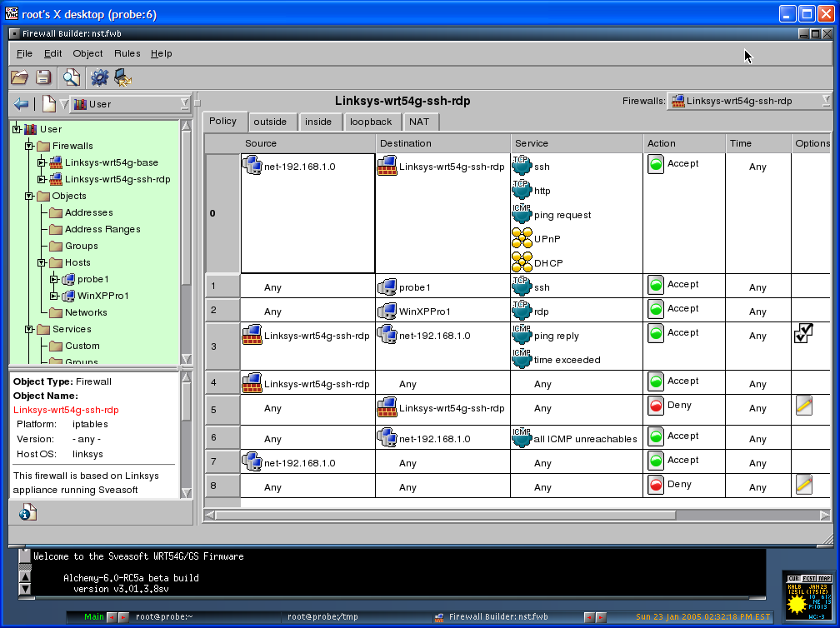Click the gear compile rules icon
Viewport: 840px width, 628px height.
coord(100,77)
